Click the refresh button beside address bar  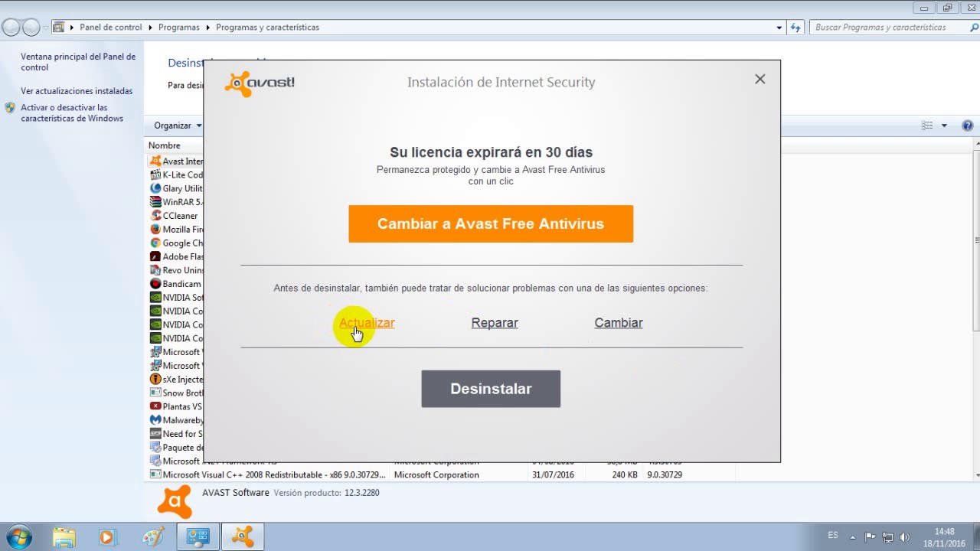795,28
